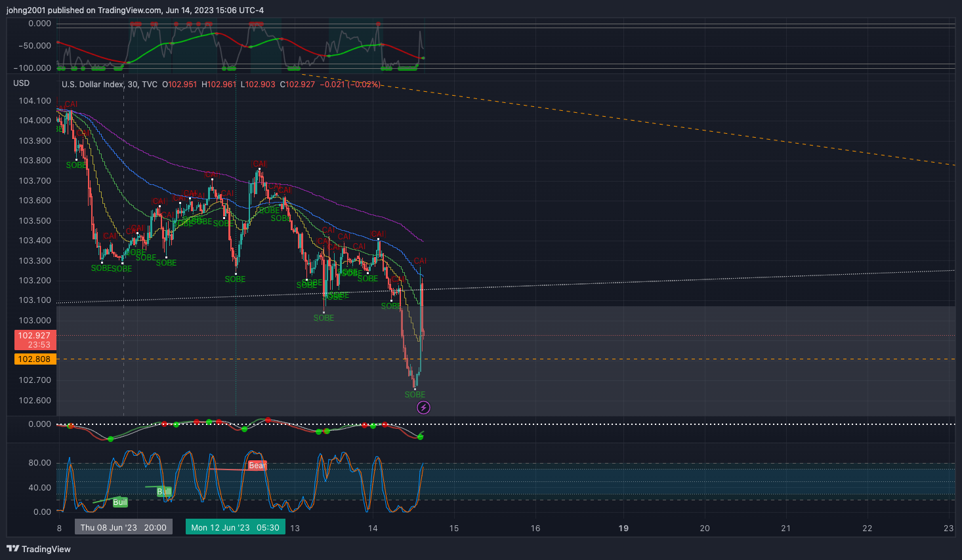Click the 103.400 price axis label
The width and height of the screenshot is (962, 560).
click(x=35, y=241)
